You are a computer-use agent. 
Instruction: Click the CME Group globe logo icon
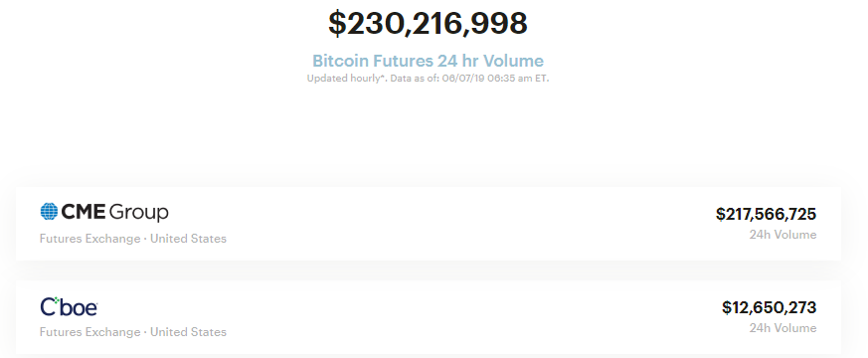[49, 212]
